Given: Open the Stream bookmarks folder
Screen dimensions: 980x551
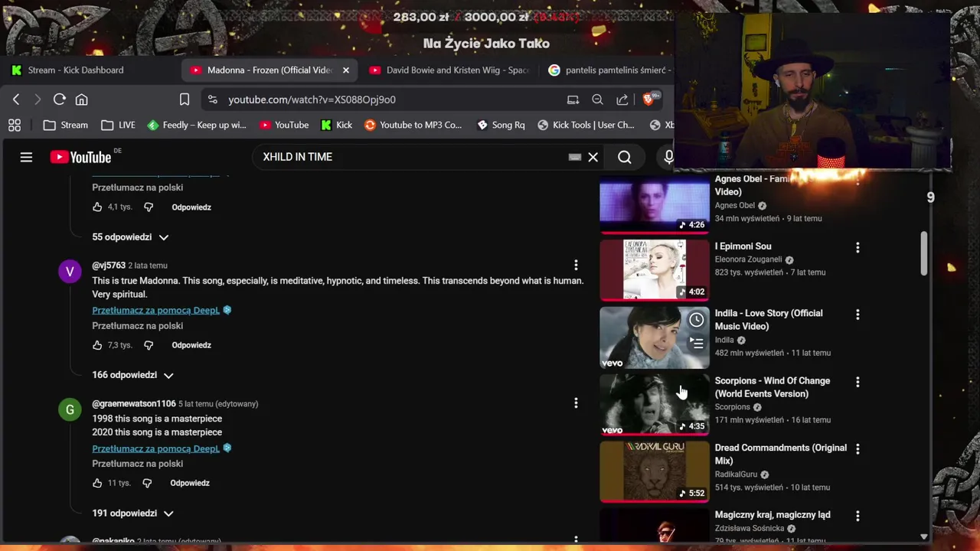Looking at the screenshot, I should pos(66,125).
